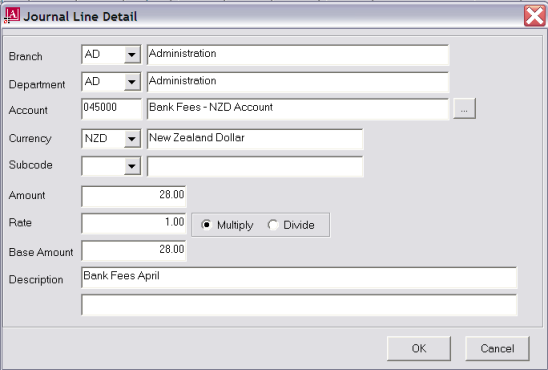This screenshot has width=548, height=370.
Task: Expand the Subcode dropdown list
Action: click(132, 166)
